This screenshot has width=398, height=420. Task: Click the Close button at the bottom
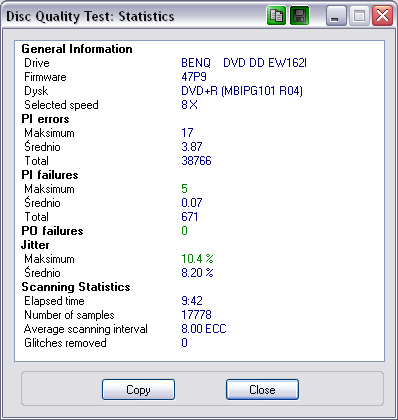point(262,390)
